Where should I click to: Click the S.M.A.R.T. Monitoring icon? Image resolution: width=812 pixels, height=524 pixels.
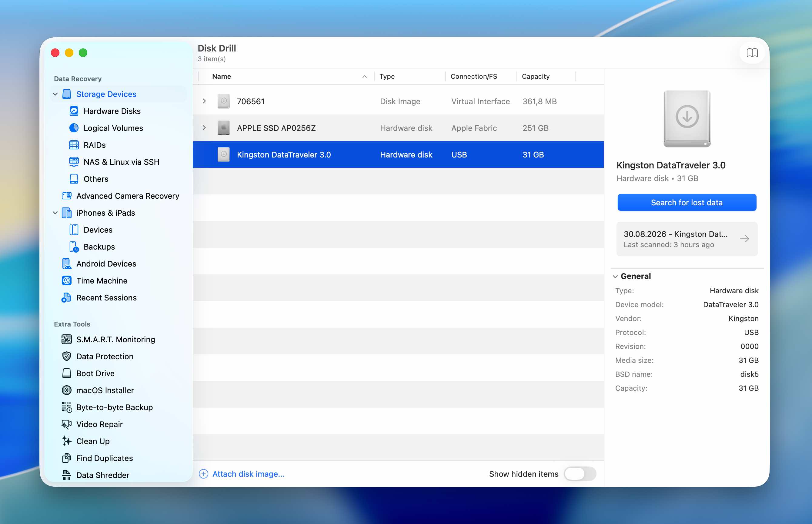(x=67, y=339)
